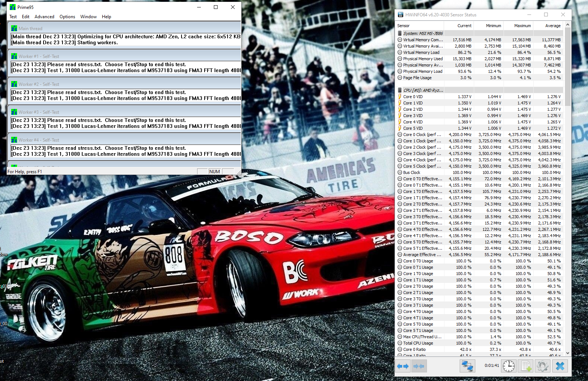Click the Bus Clock row icon
588x381 pixels.
pyautogui.click(x=400, y=172)
